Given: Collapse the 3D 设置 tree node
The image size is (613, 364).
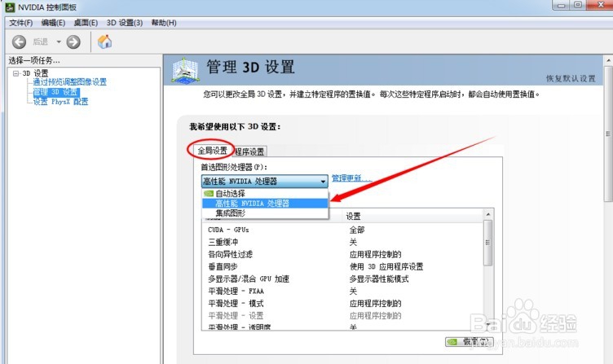Looking at the screenshot, I should (15, 73).
